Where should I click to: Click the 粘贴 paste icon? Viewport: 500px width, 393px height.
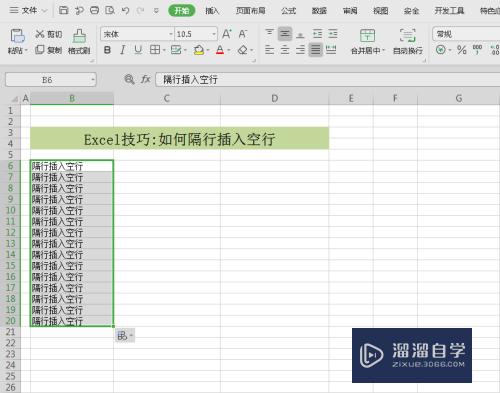pos(17,36)
